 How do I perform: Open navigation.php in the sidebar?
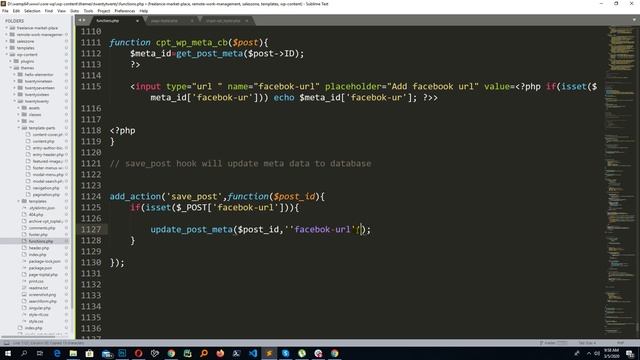click(x=46, y=188)
